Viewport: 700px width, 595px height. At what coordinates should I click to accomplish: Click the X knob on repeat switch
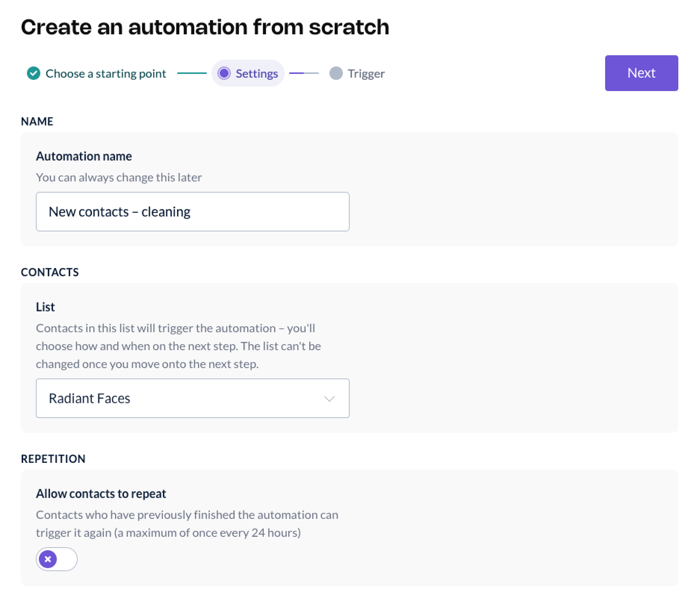pos(48,559)
